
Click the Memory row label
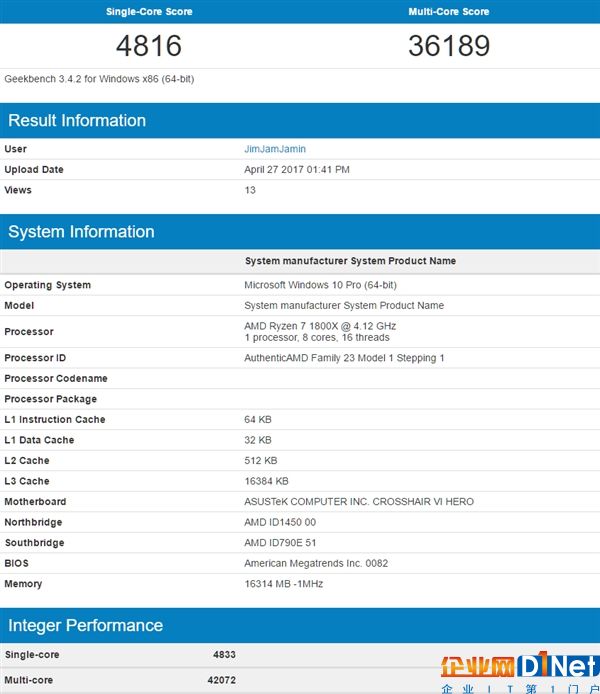[23, 584]
